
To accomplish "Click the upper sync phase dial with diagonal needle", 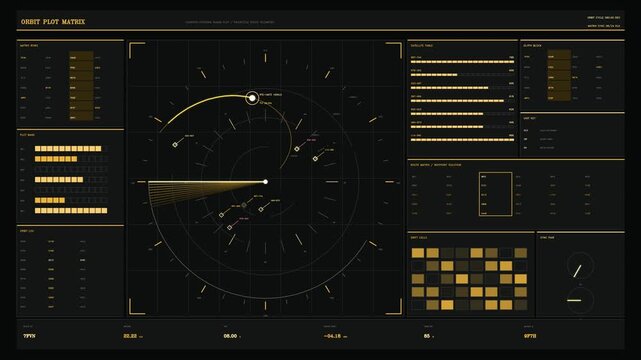I will [580, 266].
